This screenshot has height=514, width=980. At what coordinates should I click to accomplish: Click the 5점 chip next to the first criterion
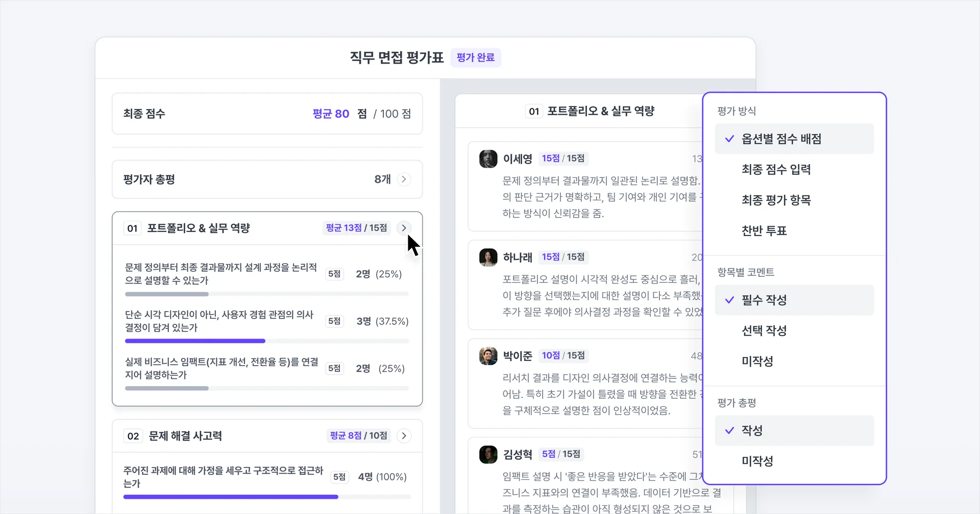pos(334,274)
